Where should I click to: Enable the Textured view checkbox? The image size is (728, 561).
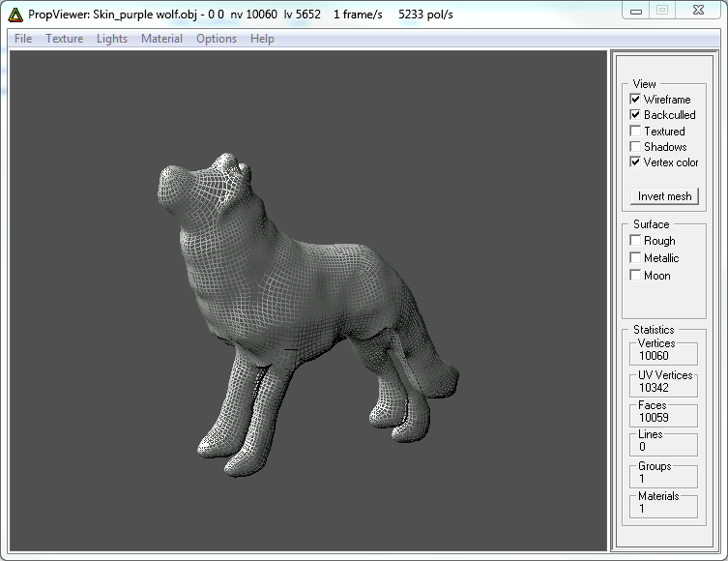(635, 132)
